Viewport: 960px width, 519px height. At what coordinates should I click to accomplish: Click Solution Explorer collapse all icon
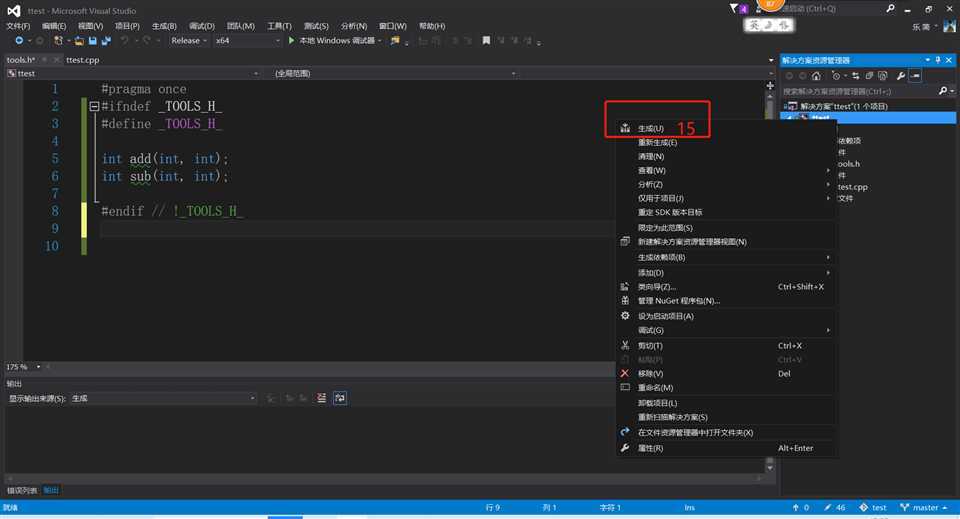(x=869, y=76)
